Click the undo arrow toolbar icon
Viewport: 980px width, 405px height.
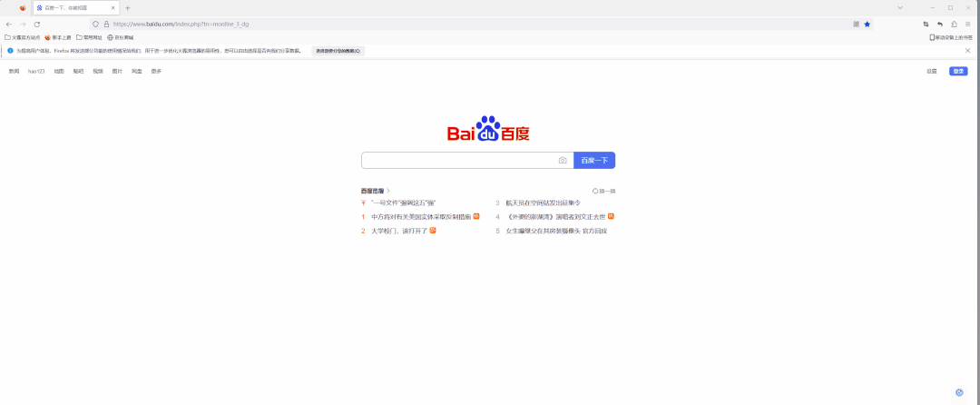(940, 25)
